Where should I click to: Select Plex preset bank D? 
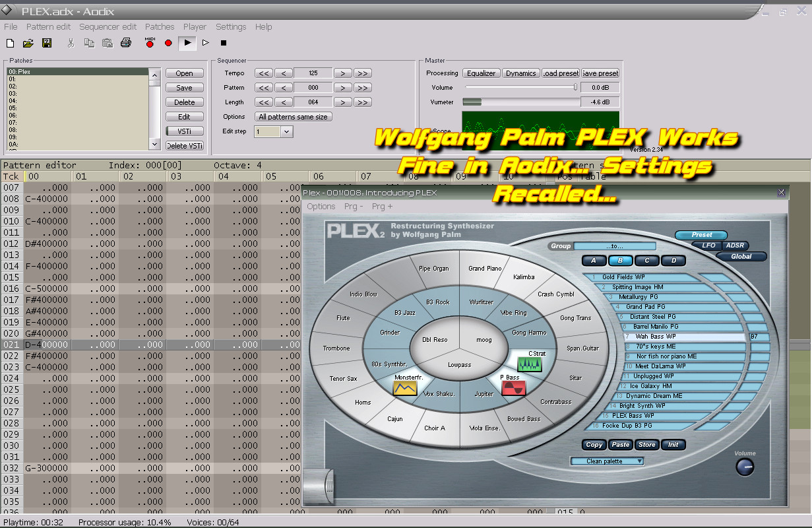coord(673,261)
